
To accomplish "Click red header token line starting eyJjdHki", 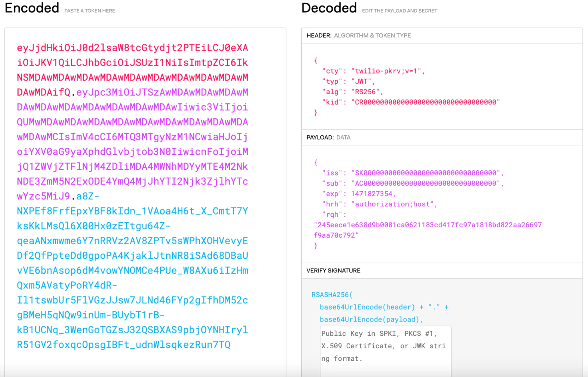I will tap(133, 48).
